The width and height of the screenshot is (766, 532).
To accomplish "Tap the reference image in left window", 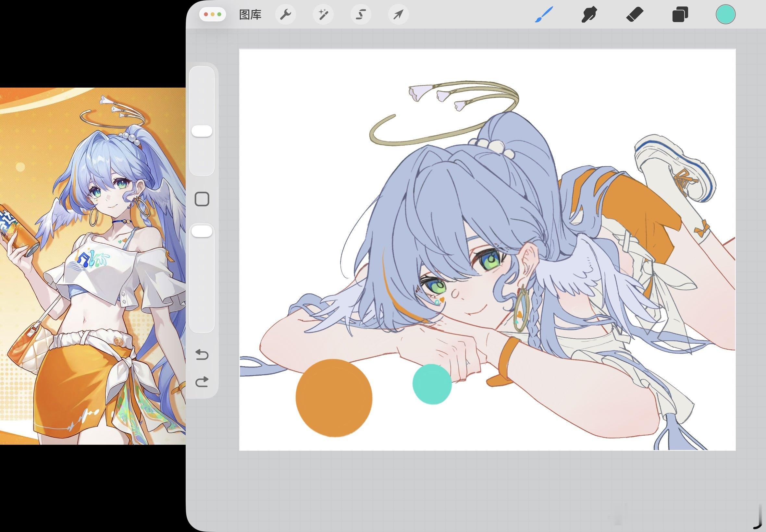I will click(x=93, y=266).
